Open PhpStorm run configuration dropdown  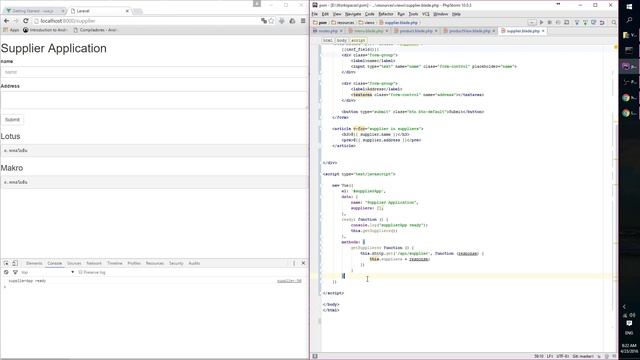tap(532, 22)
